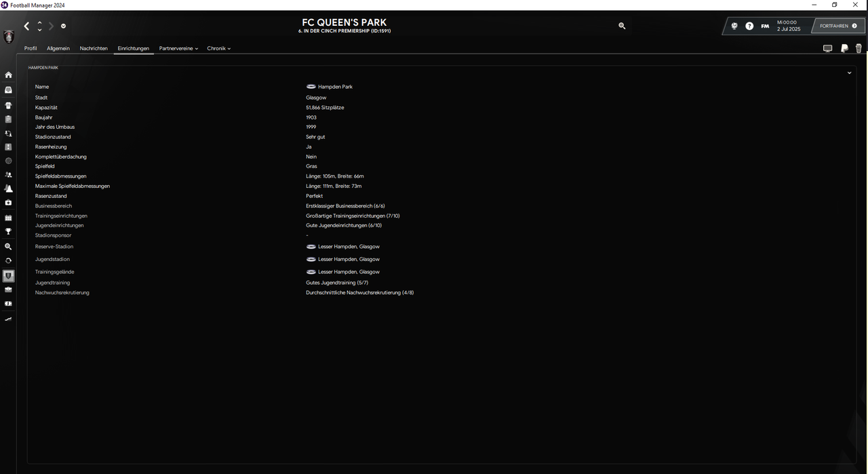Click the date display 2 Jul 2025

[x=789, y=29]
